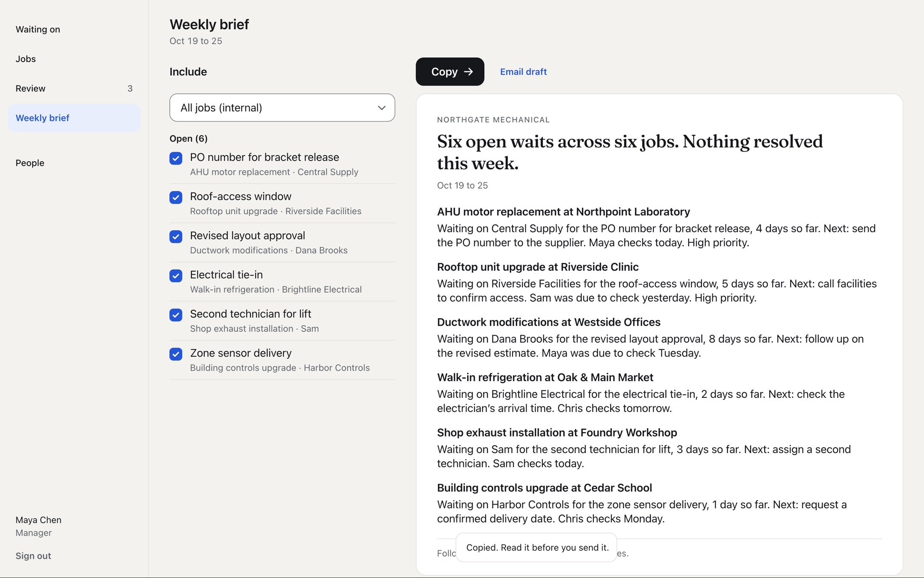Go to Jobs in sidebar
This screenshot has height=578, width=924.
pyautogui.click(x=74, y=59)
